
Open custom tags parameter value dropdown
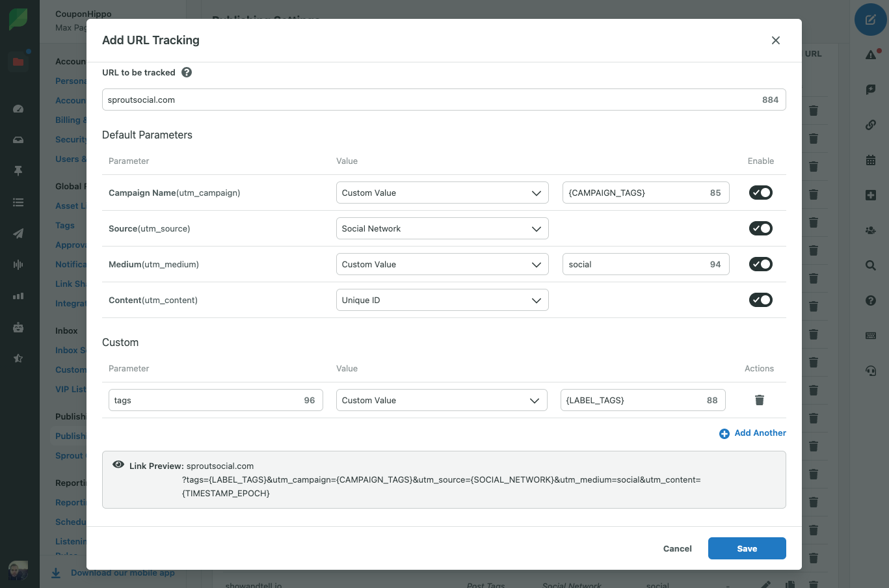tap(442, 400)
